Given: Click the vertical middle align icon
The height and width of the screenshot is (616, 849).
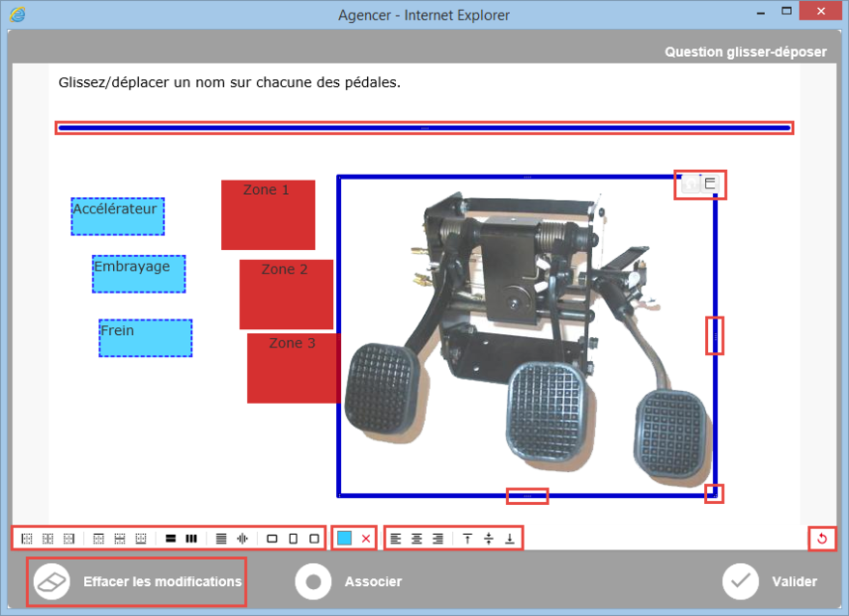Looking at the screenshot, I should click(x=489, y=539).
